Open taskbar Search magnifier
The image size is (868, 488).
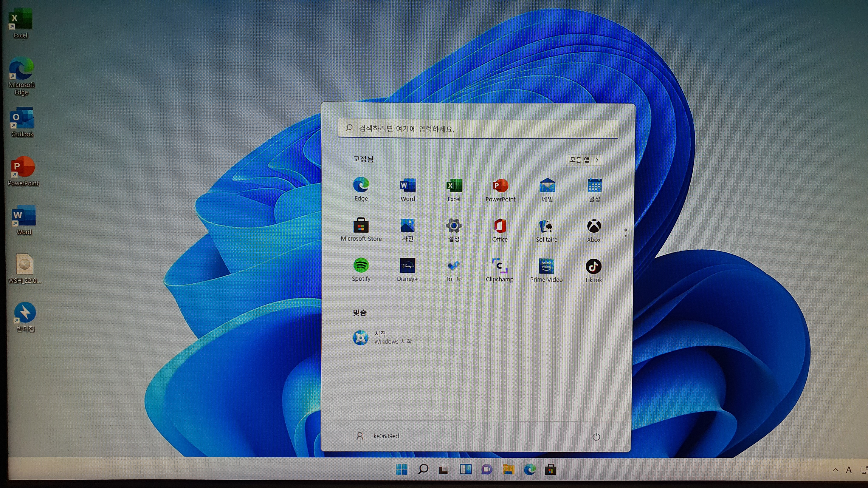click(x=423, y=469)
